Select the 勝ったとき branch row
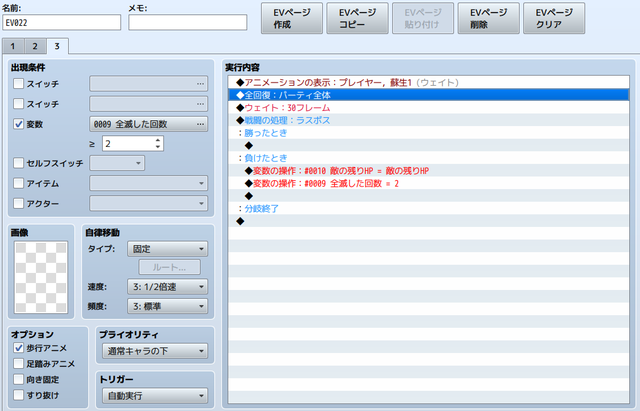Screen dimensions: 640x411 [429, 133]
